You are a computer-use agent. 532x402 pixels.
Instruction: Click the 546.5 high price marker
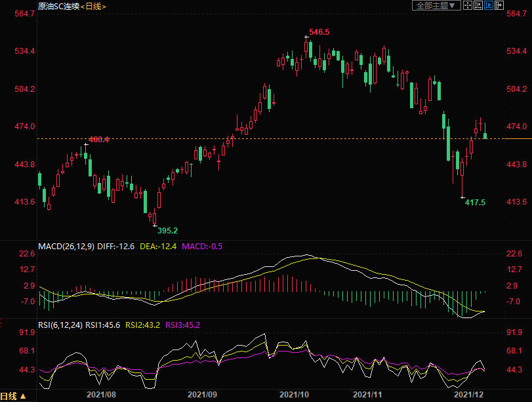pos(319,31)
